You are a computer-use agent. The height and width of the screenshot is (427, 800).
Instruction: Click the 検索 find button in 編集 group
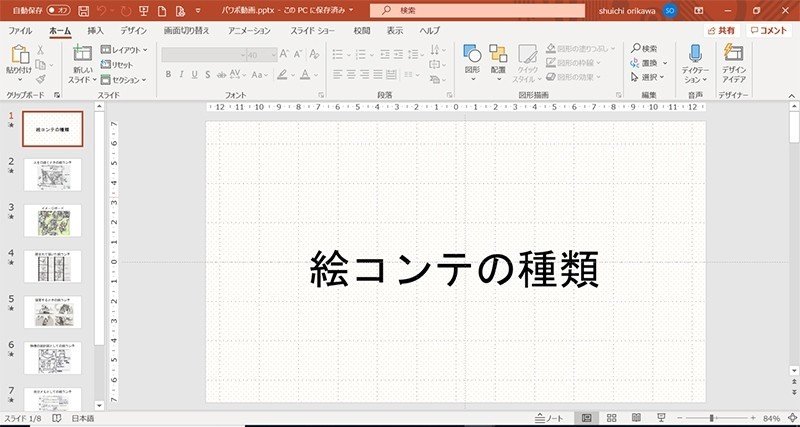[x=644, y=48]
